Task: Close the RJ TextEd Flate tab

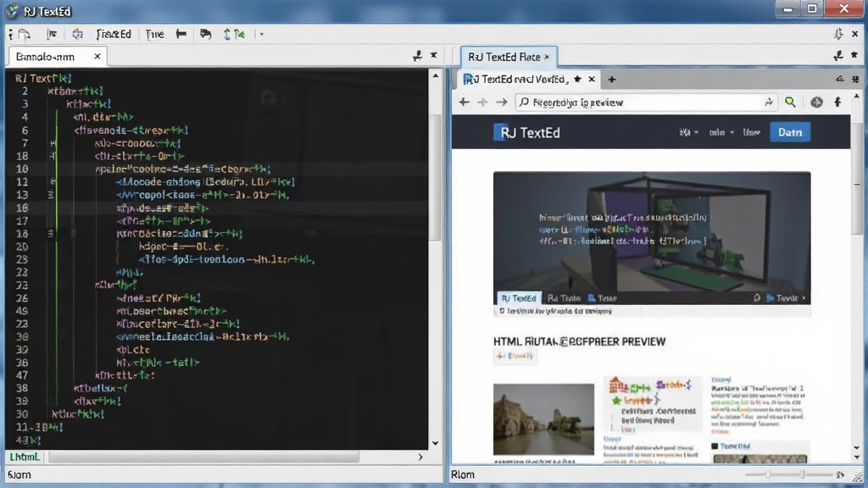Action: tap(547, 57)
